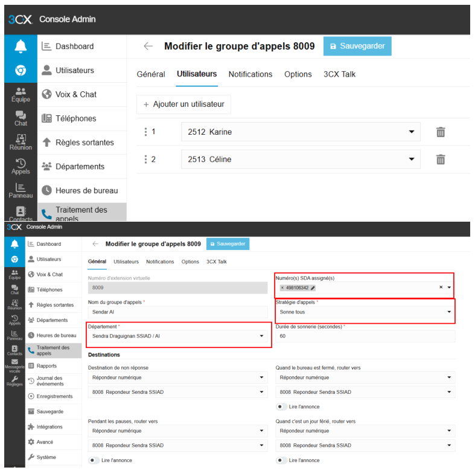The height and width of the screenshot is (476, 475).
Task: Open Chat icon in the upper screenshot sidebar
Action: click(x=21, y=118)
